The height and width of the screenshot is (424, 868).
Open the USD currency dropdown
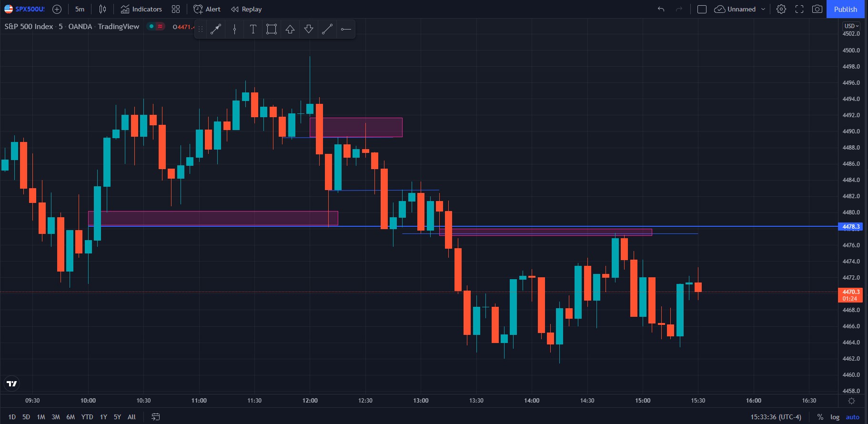click(x=851, y=26)
